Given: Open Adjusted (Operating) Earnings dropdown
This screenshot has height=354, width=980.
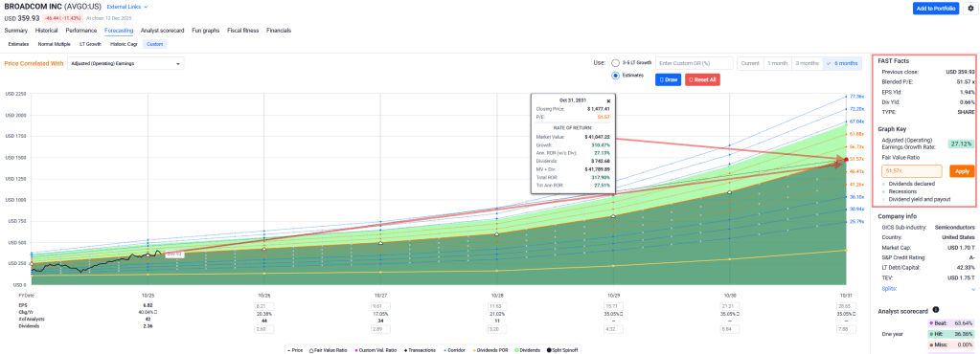Looking at the screenshot, I should coord(125,64).
